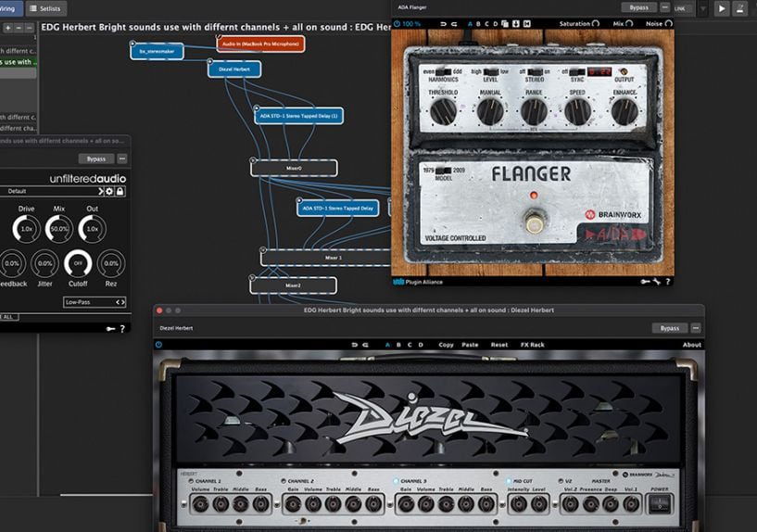Turn the Manual knob on Flanger pedal
The width and height of the screenshot is (757, 532).
(490, 111)
